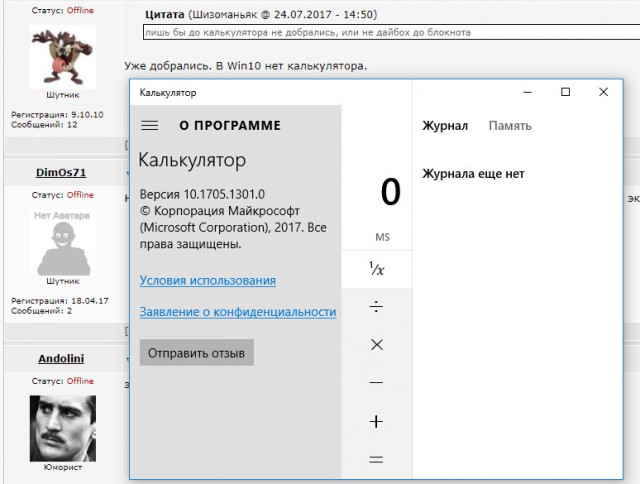Click the quoted text about калькулятора
The image size is (640, 484).
click(x=308, y=32)
